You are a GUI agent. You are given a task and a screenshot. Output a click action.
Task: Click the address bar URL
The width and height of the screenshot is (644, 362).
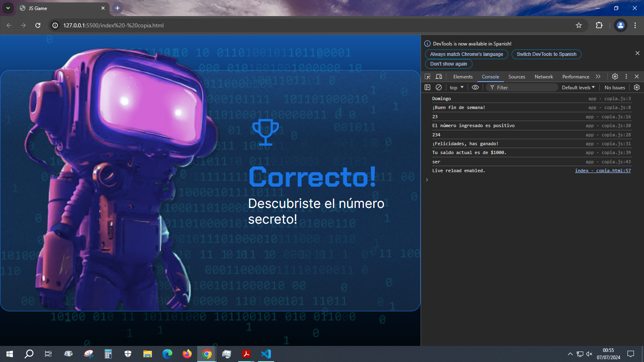point(114,25)
